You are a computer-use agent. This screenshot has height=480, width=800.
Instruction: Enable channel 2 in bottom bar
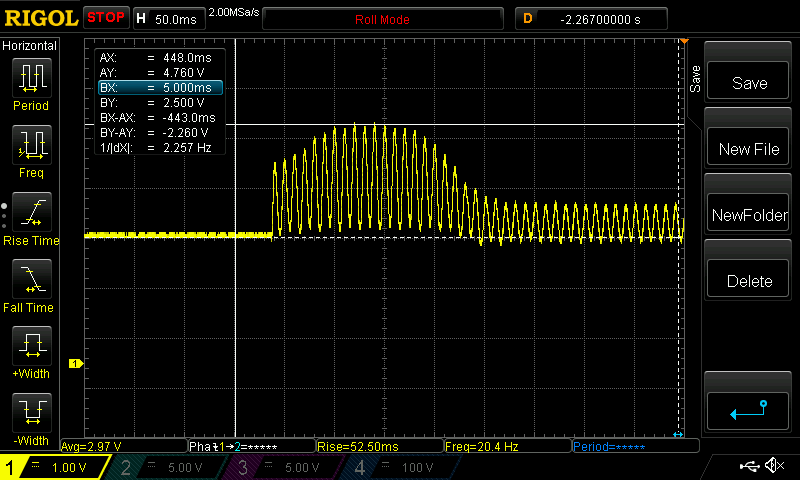(x=170, y=467)
